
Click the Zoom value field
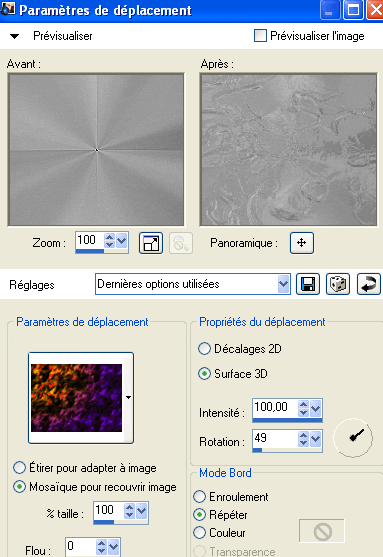click(x=90, y=240)
